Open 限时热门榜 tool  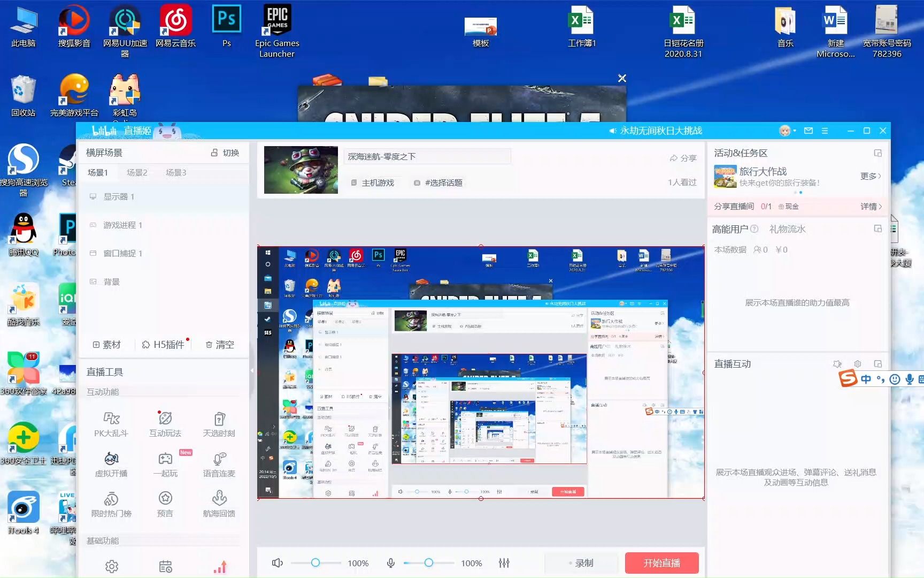point(111,505)
